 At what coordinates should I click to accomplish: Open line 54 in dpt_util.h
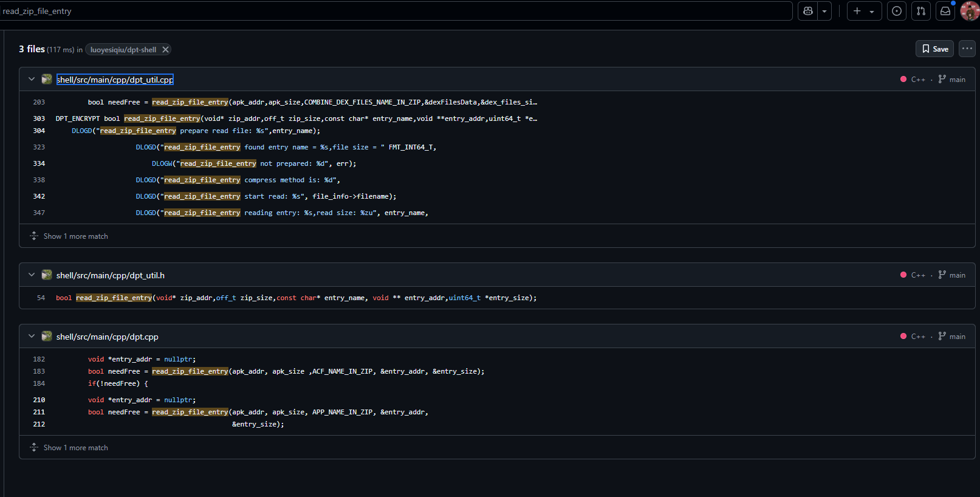coord(41,298)
